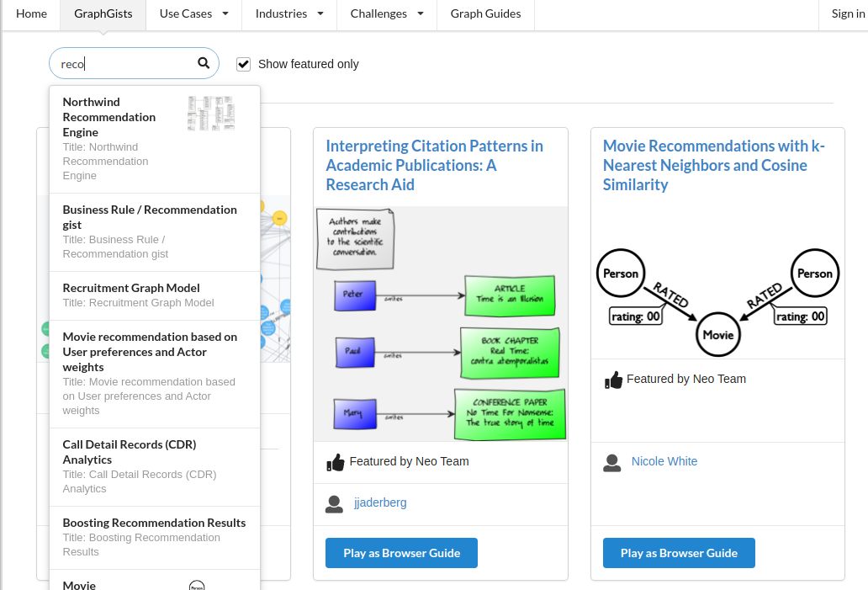The height and width of the screenshot is (590, 868).
Task: Uncheck the Show featured only checkbox
Action: 244,64
